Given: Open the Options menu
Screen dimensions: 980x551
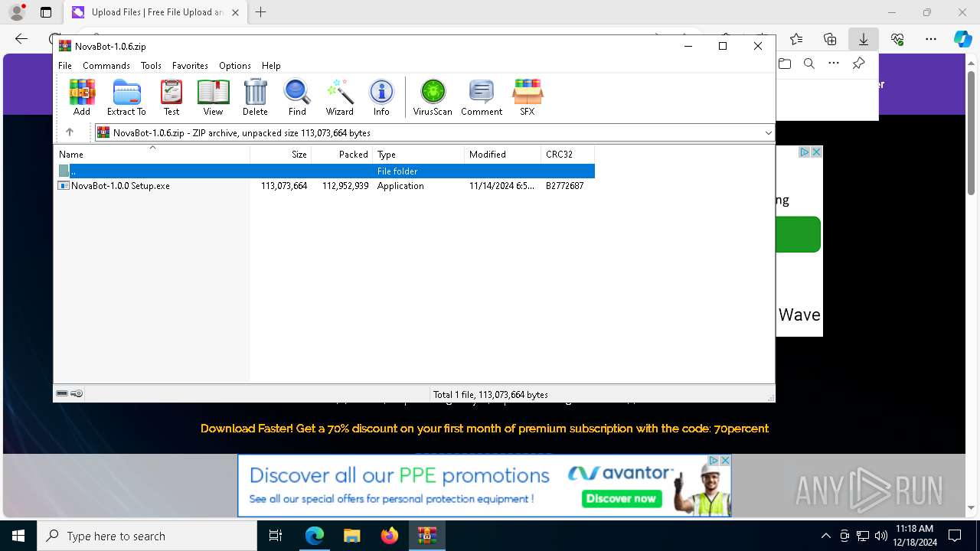Looking at the screenshot, I should coord(235,66).
